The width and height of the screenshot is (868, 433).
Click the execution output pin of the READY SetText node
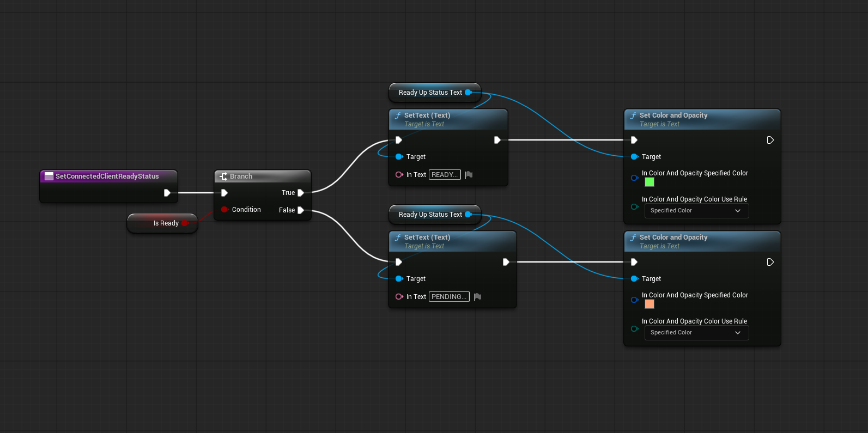pyautogui.click(x=497, y=140)
